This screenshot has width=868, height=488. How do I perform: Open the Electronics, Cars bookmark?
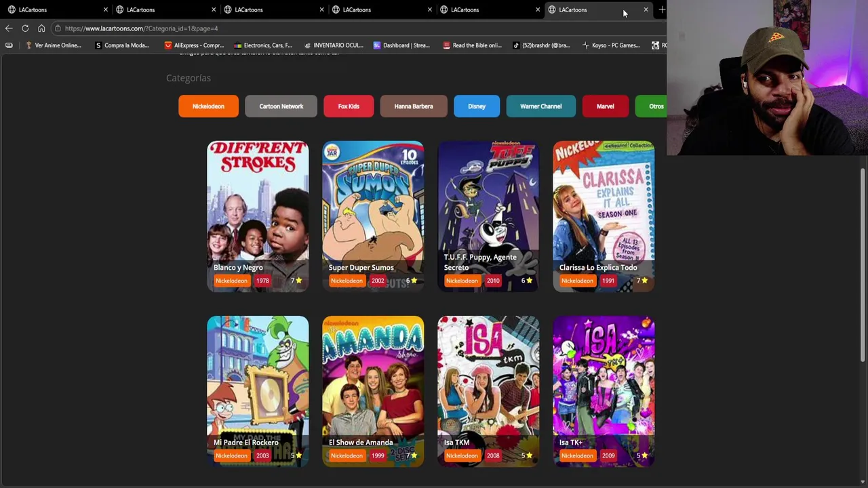coord(262,45)
